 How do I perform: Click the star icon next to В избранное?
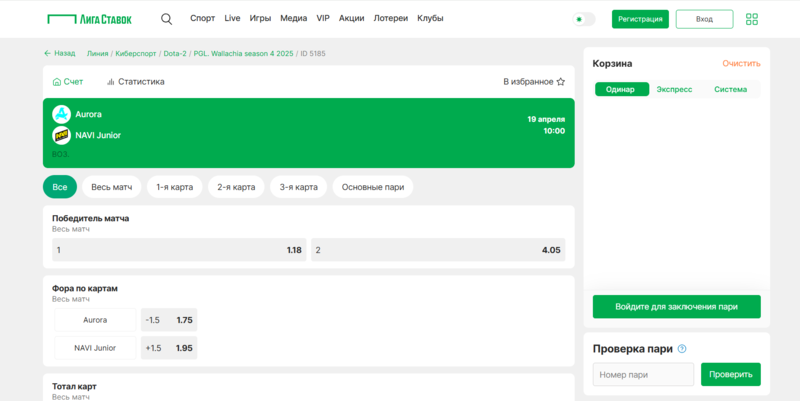tap(561, 82)
